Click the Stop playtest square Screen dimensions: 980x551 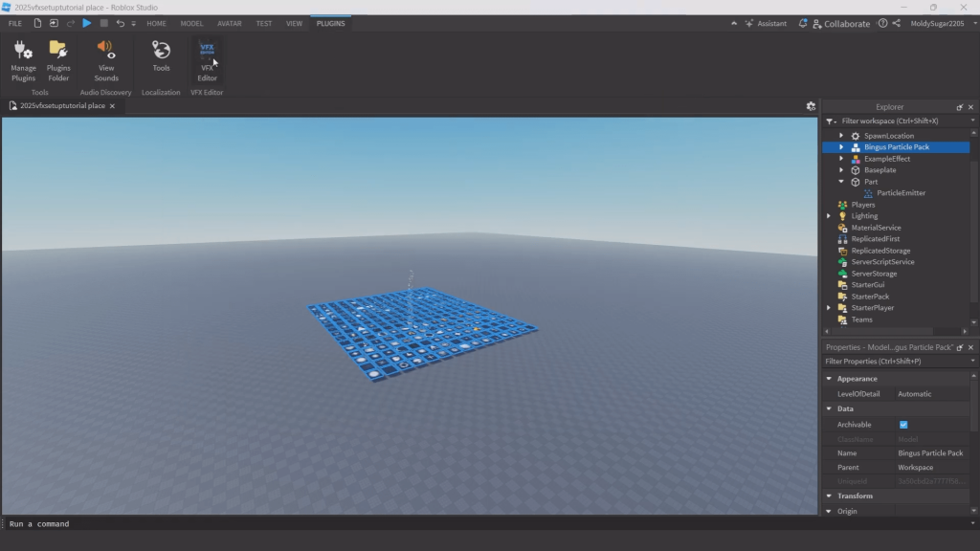[x=103, y=23]
